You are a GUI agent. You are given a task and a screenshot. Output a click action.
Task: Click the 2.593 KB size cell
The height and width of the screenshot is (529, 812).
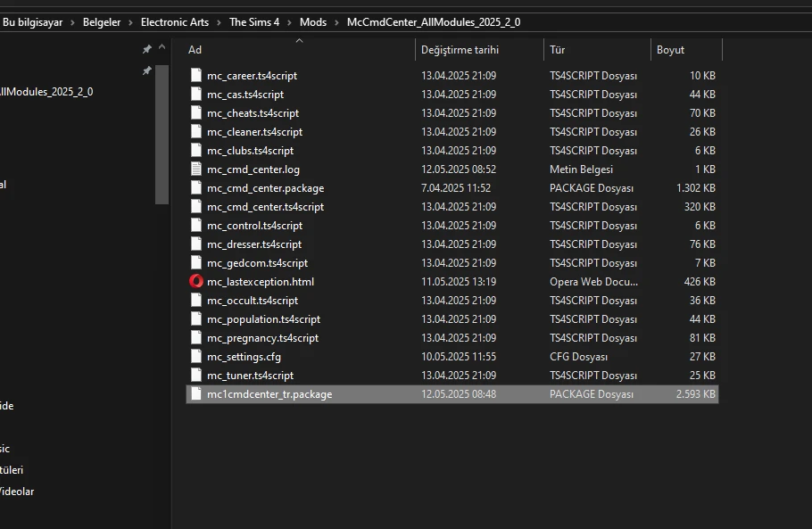695,394
